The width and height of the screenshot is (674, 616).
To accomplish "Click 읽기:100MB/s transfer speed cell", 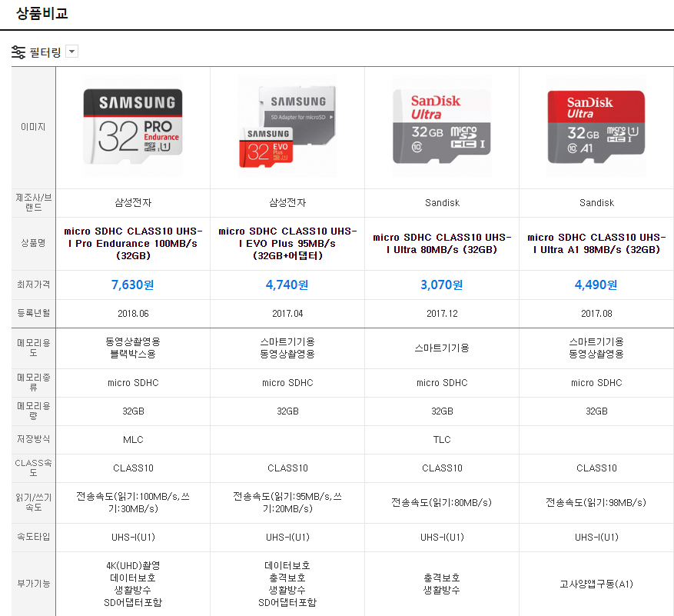I will (133, 502).
